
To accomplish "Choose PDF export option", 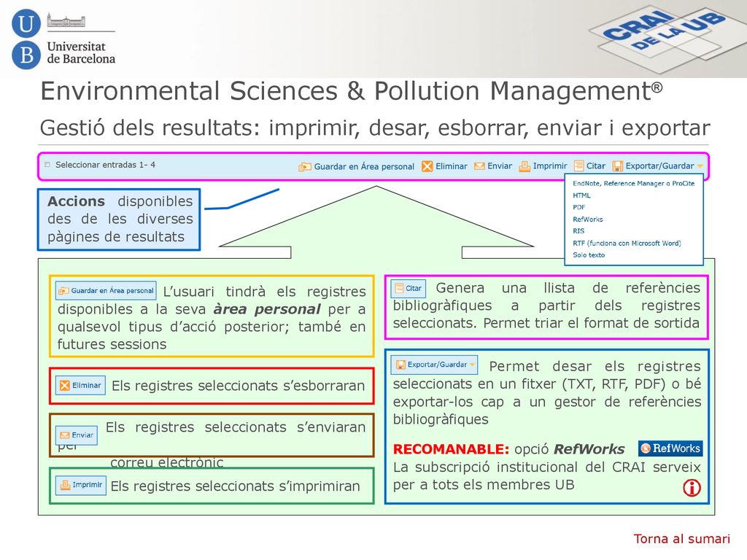I will 578,207.
